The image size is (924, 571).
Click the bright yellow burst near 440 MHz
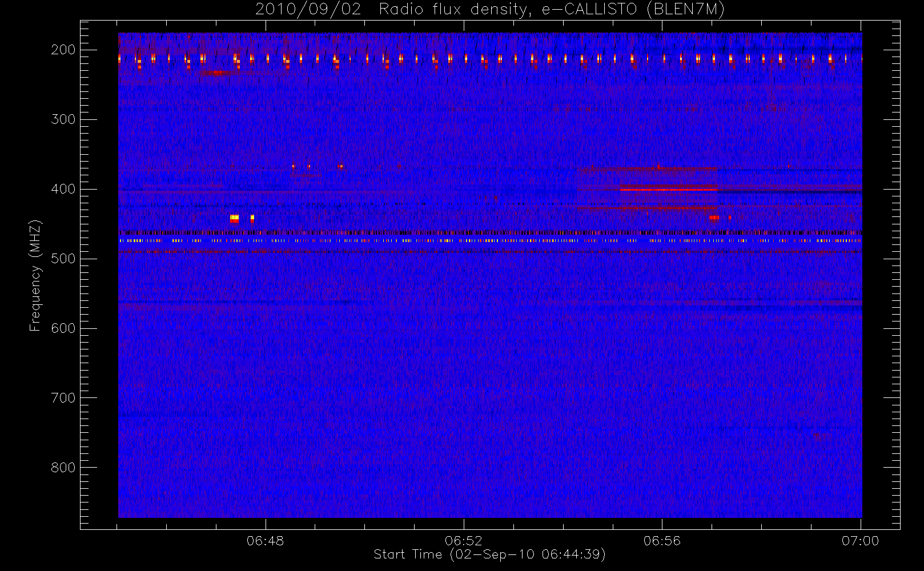coord(234,218)
